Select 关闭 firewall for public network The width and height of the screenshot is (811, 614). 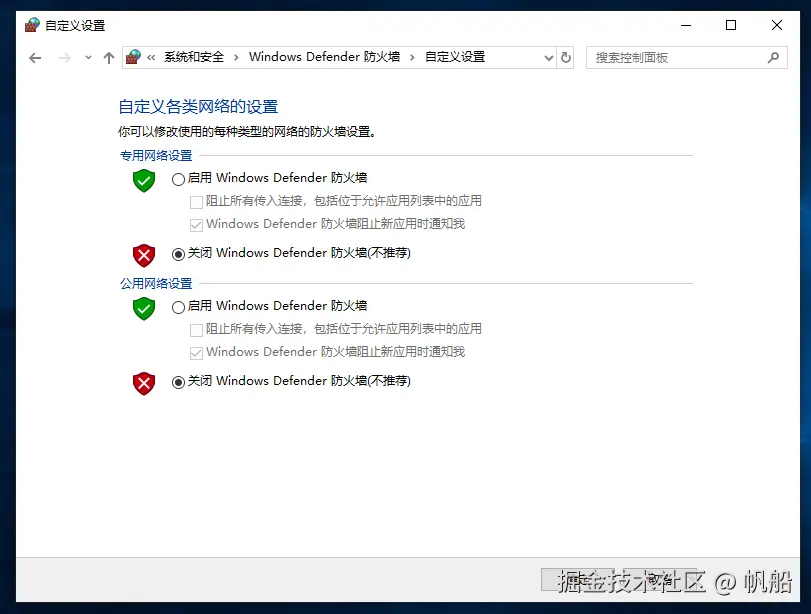[x=178, y=382]
